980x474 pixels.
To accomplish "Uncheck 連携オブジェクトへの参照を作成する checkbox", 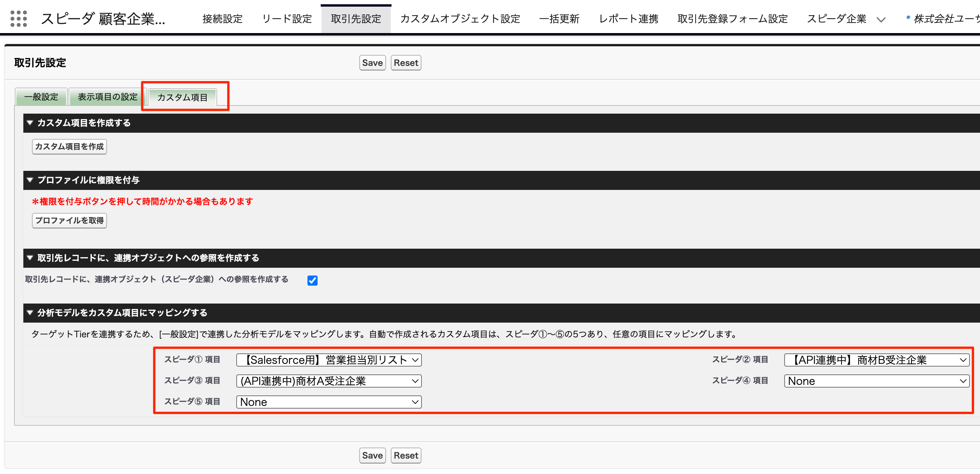I will point(312,280).
